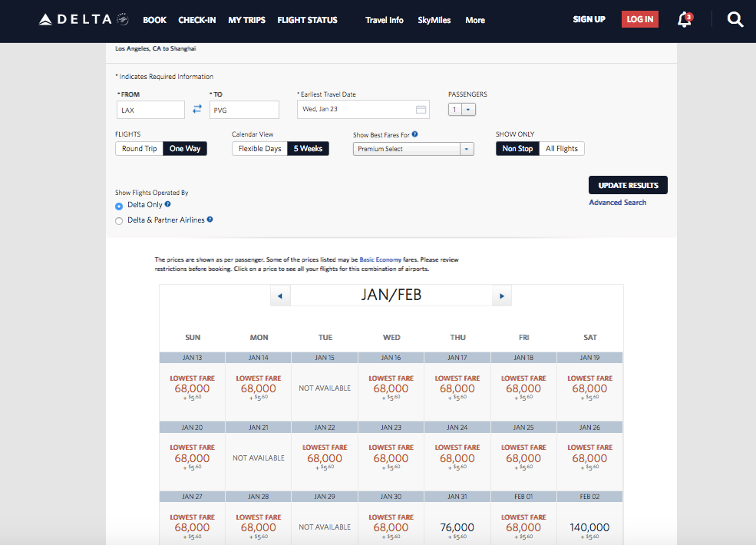Click the Update Results button
The width and height of the screenshot is (756, 545).
coord(628,186)
